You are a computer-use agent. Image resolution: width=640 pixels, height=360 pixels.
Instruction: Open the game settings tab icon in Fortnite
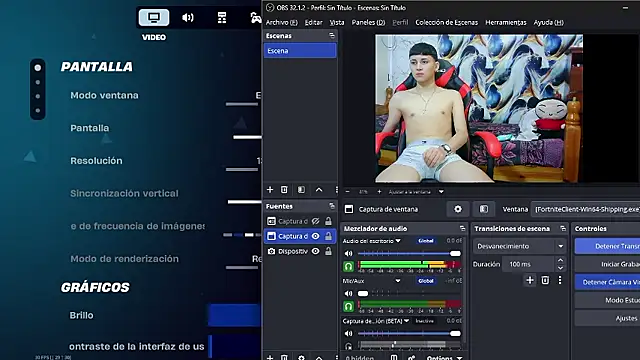point(222,18)
